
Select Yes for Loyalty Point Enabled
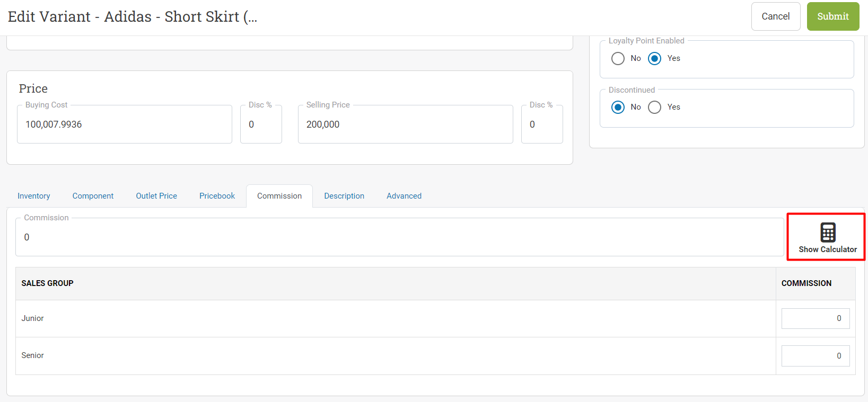point(655,58)
